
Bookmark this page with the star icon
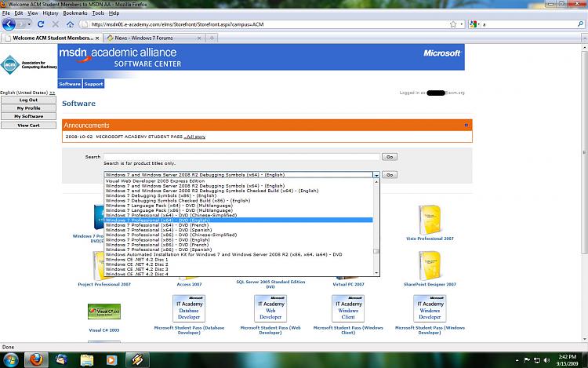point(453,24)
